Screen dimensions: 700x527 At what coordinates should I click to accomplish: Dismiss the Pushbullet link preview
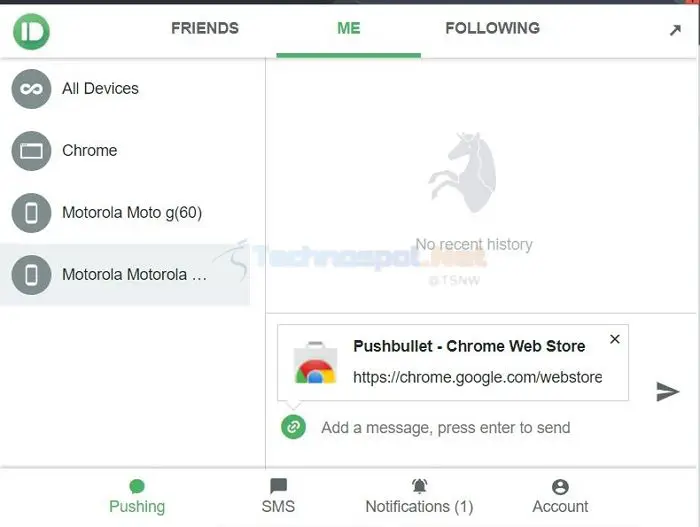[615, 339]
